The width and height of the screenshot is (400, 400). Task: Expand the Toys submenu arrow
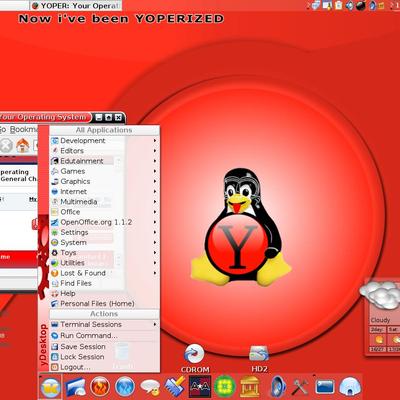point(155,253)
